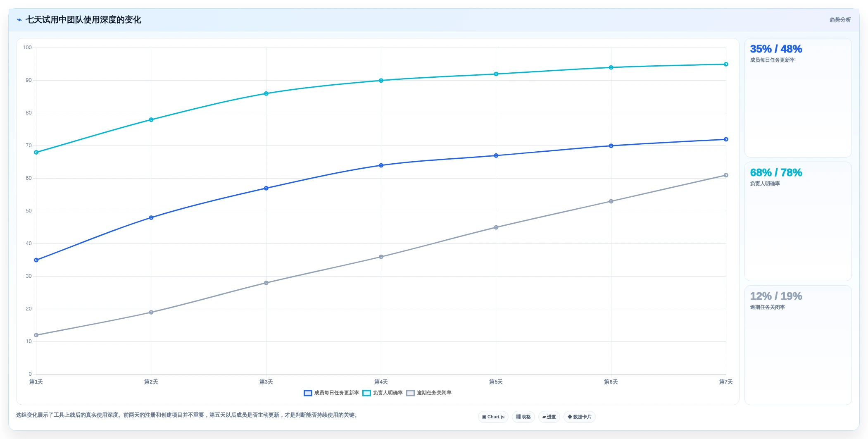The width and height of the screenshot is (868, 439).
Task: Select 第6天 point on 成员每日任务更新率 line
Action: coord(611,146)
